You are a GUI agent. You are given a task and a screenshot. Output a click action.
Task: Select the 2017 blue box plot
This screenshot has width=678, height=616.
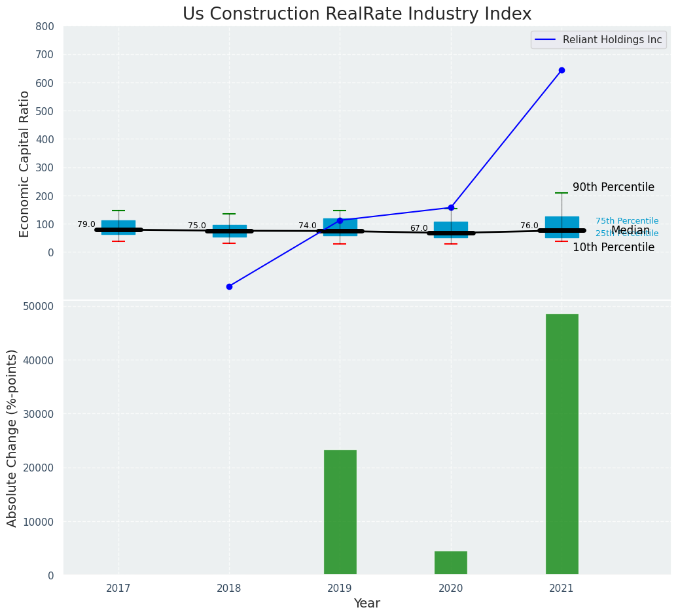118,226
